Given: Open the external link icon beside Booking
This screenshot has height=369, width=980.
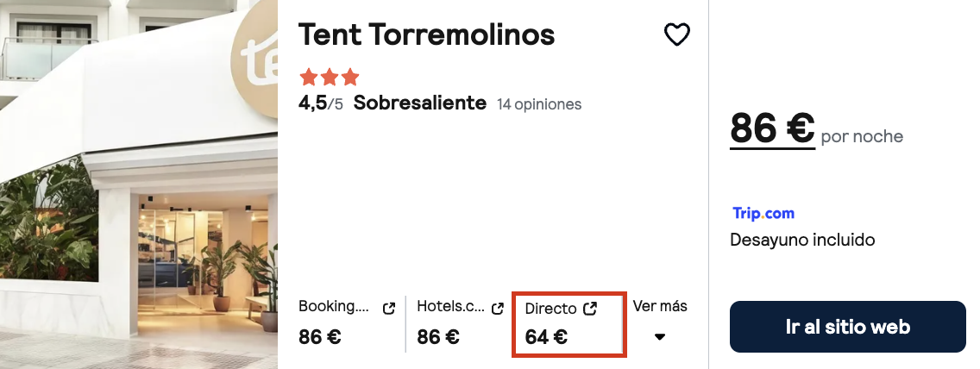Looking at the screenshot, I should (x=389, y=309).
